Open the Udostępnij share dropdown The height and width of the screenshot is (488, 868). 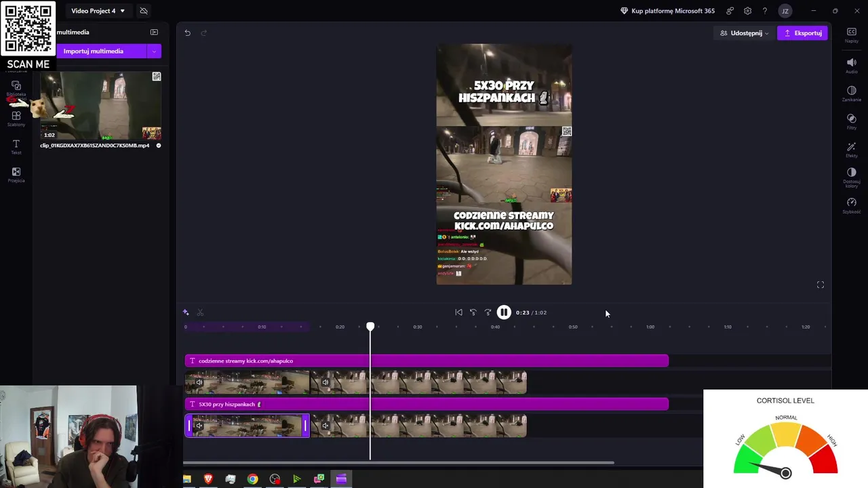[745, 33]
